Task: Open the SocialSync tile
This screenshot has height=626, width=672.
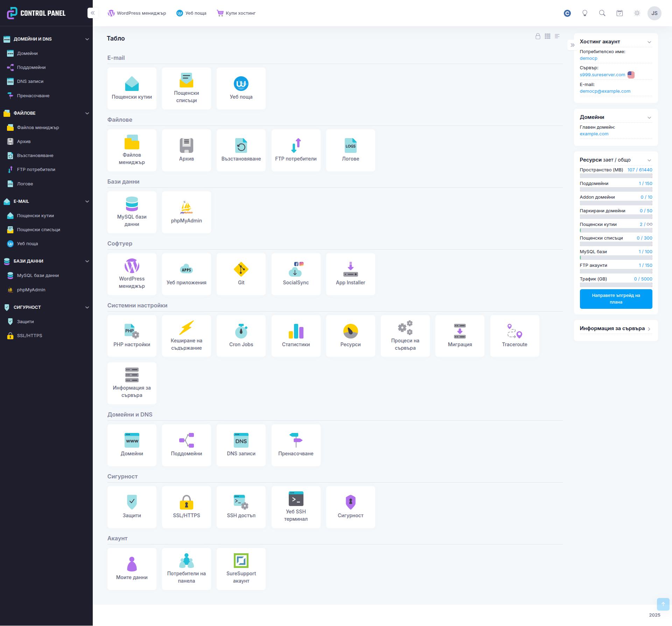Action: click(296, 274)
